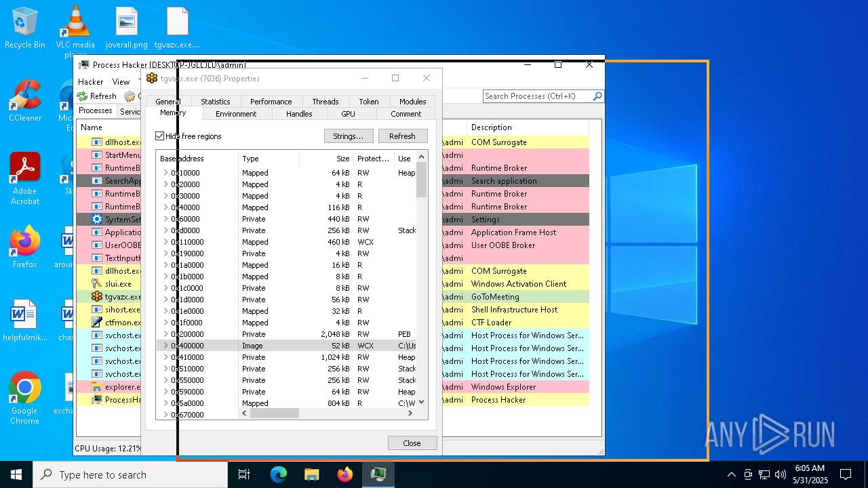Click taskbar search box
Viewport: 868px width, 488px height.
point(130,474)
